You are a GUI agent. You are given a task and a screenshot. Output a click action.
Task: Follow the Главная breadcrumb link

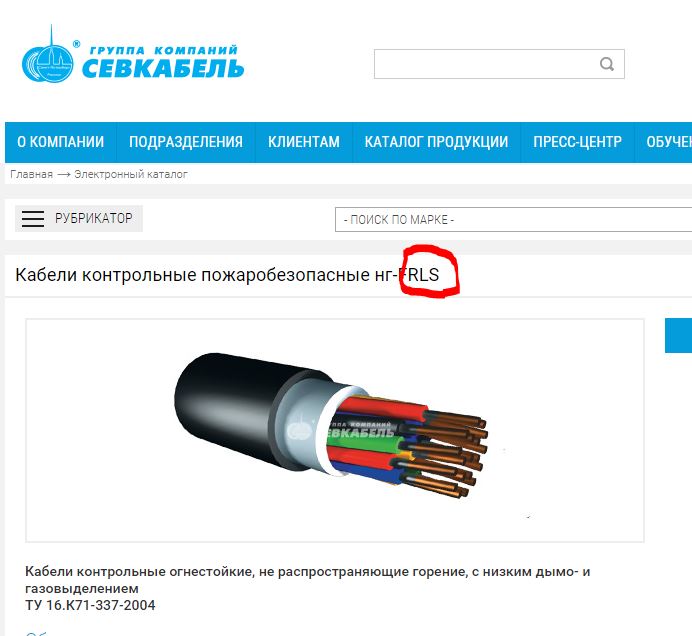pyautogui.click(x=31, y=174)
